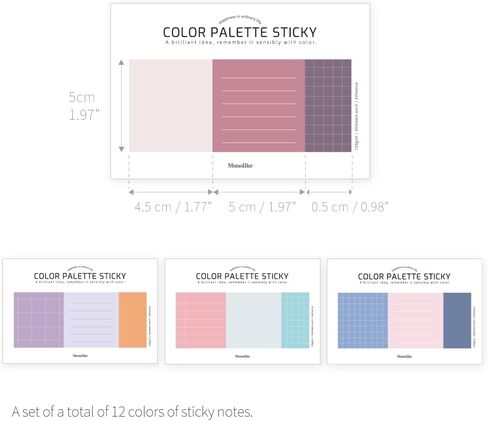This screenshot has width=488, height=421.
Task: Click the teal grid sticky swatch
Action: pyautogui.click(x=295, y=320)
